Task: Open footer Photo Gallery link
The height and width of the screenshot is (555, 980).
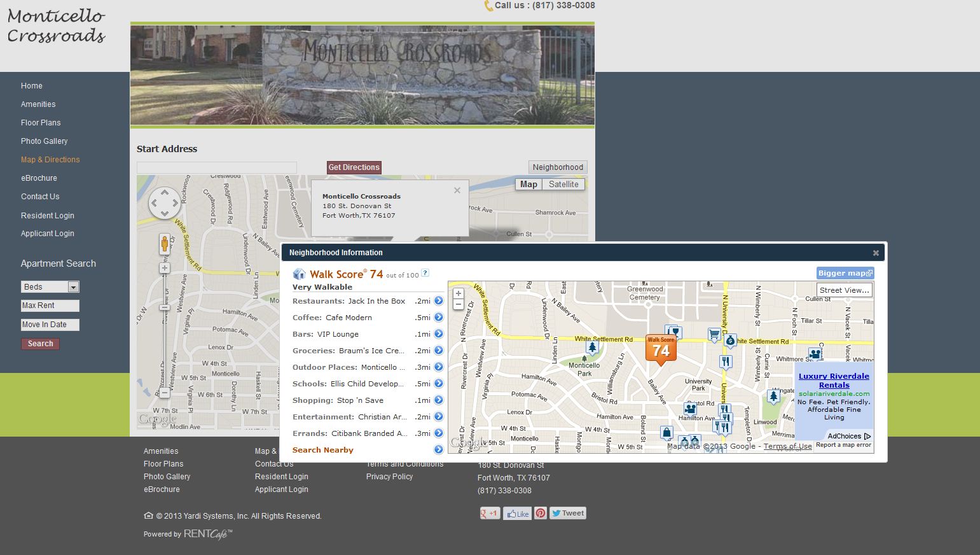Action: coord(167,477)
